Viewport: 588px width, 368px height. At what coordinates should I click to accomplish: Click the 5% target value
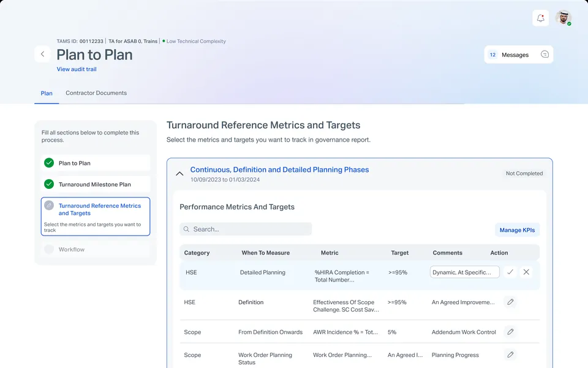pyautogui.click(x=392, y=332)
